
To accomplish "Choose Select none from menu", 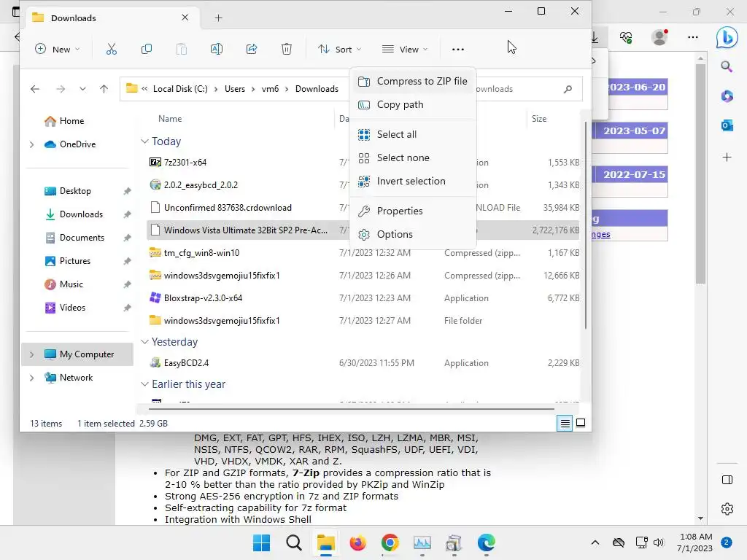I will click(x=413, y=158).
